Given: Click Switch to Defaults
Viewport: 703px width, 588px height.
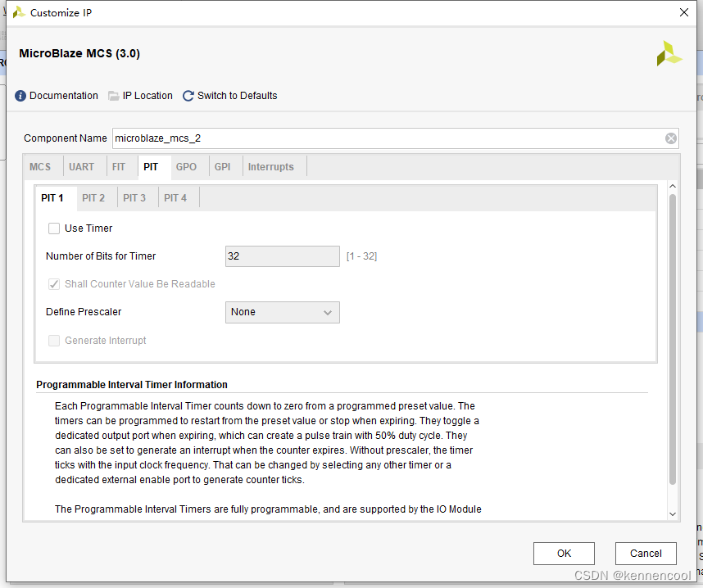Looking at the screenshot, I should [x=237, y=96].
